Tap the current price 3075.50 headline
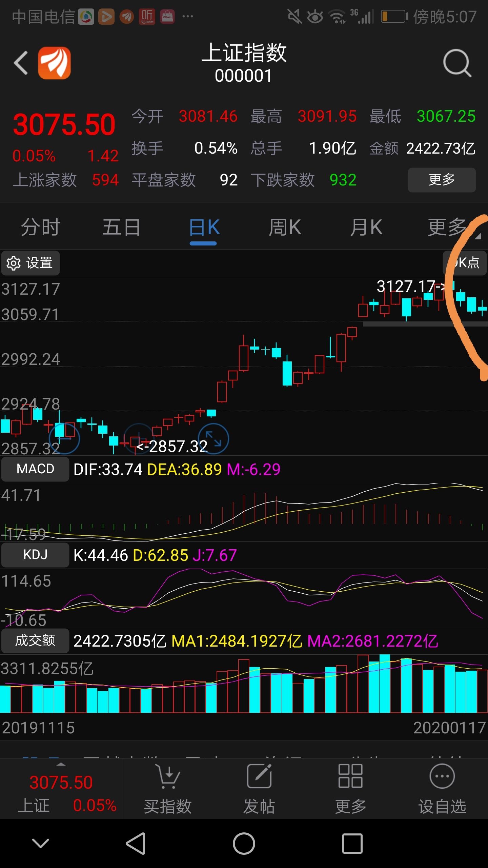This screenshot has height=868, width=488. pyautogui.click(x=64, y=125)
